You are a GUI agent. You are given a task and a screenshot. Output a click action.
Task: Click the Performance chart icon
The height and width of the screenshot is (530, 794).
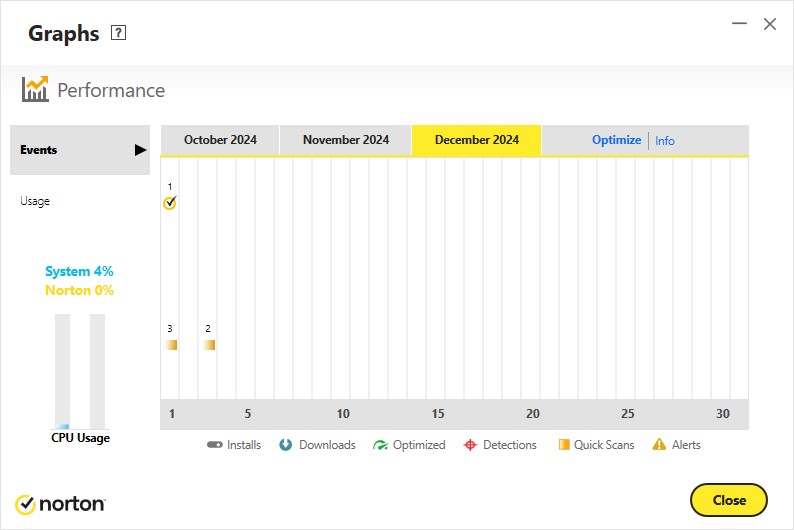click(x=35, y=89)
